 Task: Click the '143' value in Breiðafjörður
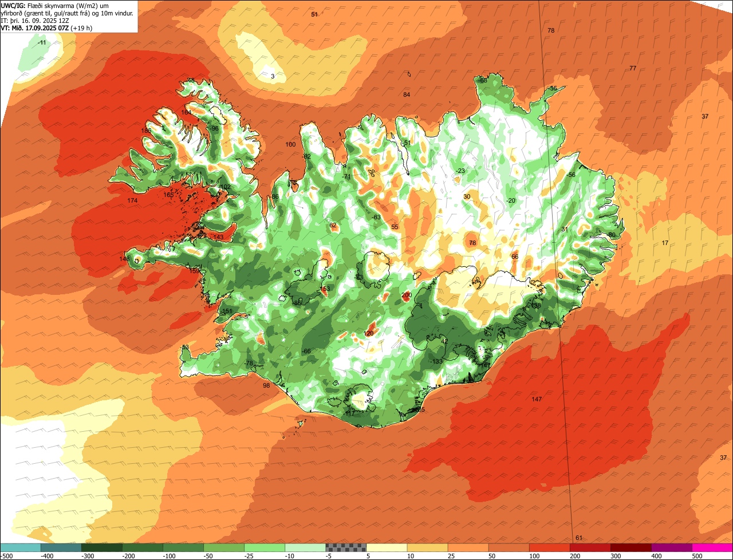coord(218,237)
